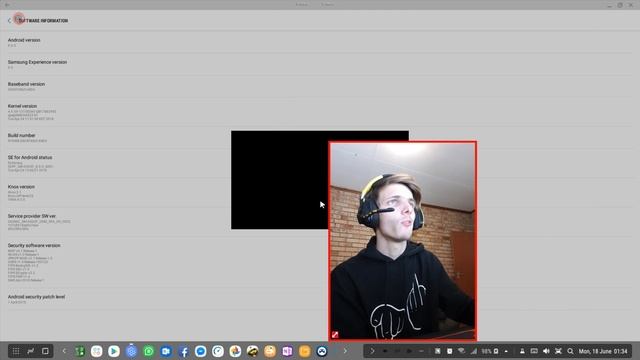Select 'Samsung Experience version' entry
Screen dimensions: 640x360
click(320, 64)
